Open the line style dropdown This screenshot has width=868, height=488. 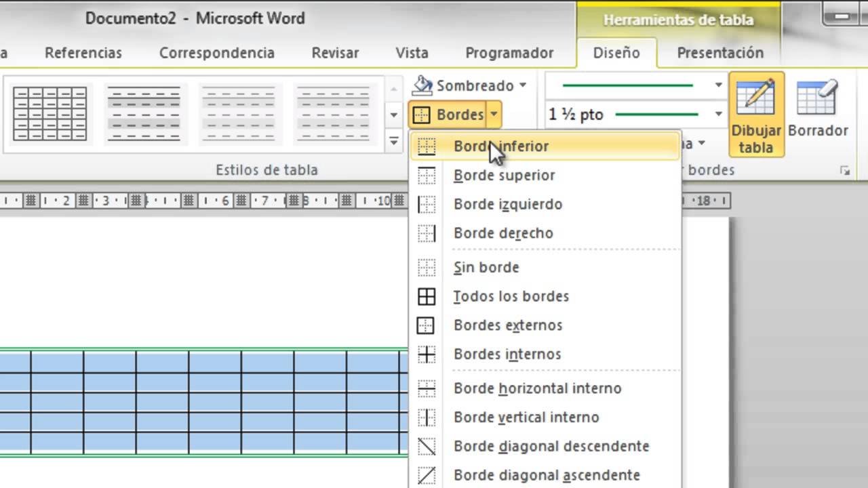[718, 85]
